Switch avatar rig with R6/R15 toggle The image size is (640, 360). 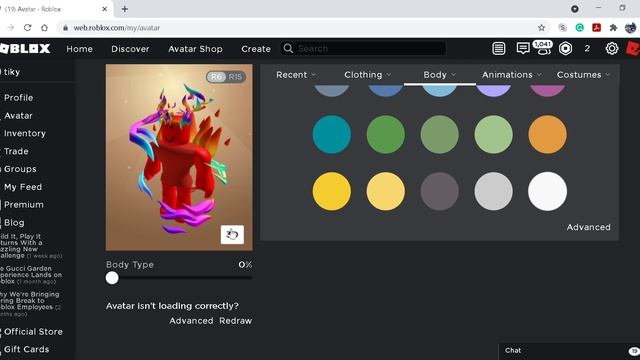tap(226, 77)
